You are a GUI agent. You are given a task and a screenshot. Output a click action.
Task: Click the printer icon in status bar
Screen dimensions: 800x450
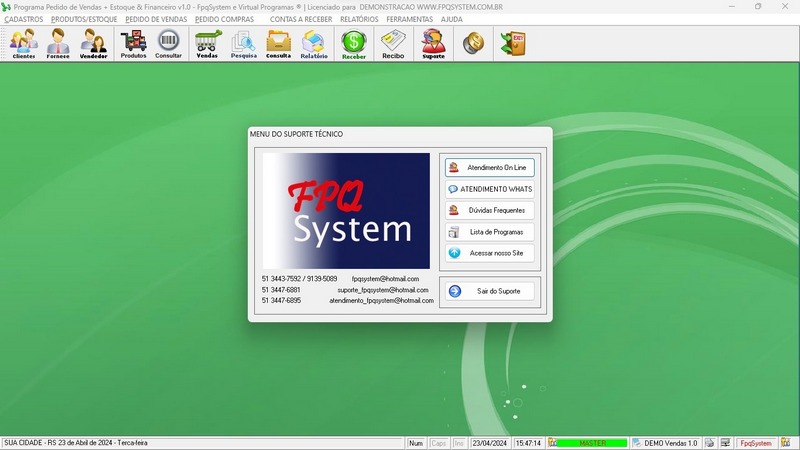709,442
